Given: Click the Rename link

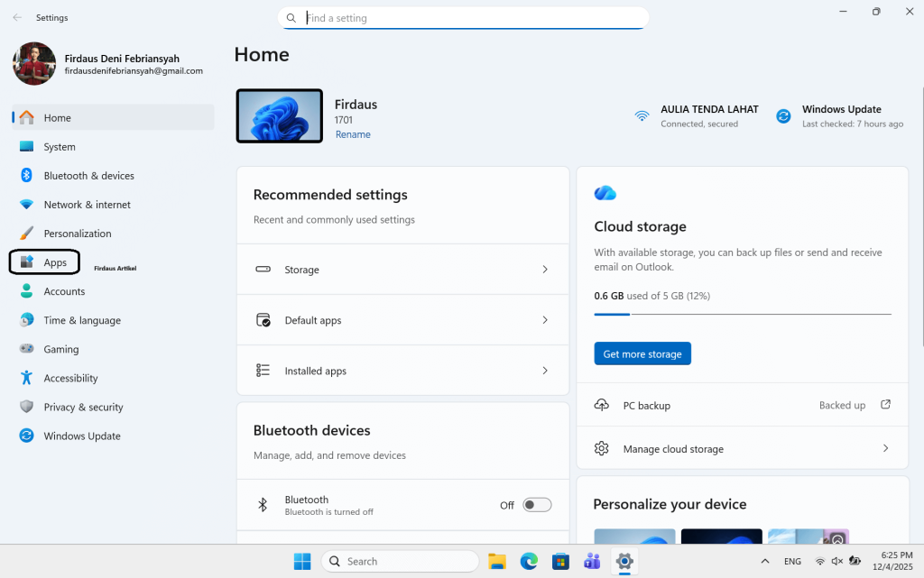Looking at the screenshot, I should [x=353, y=134].
